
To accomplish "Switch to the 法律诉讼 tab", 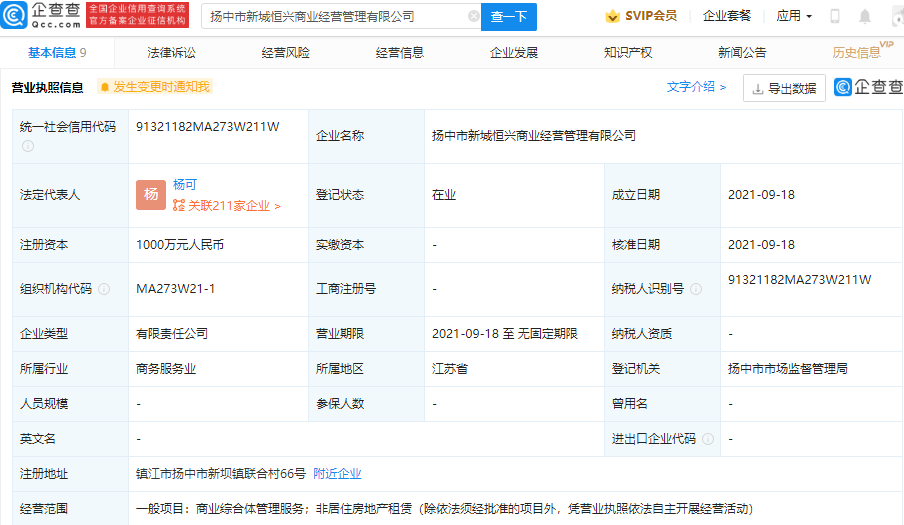I will pos(171,53).
